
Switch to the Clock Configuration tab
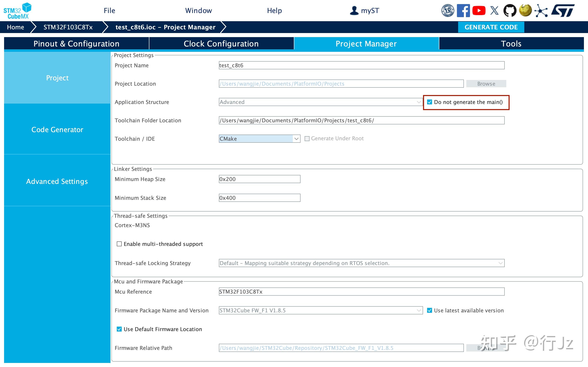221,44
